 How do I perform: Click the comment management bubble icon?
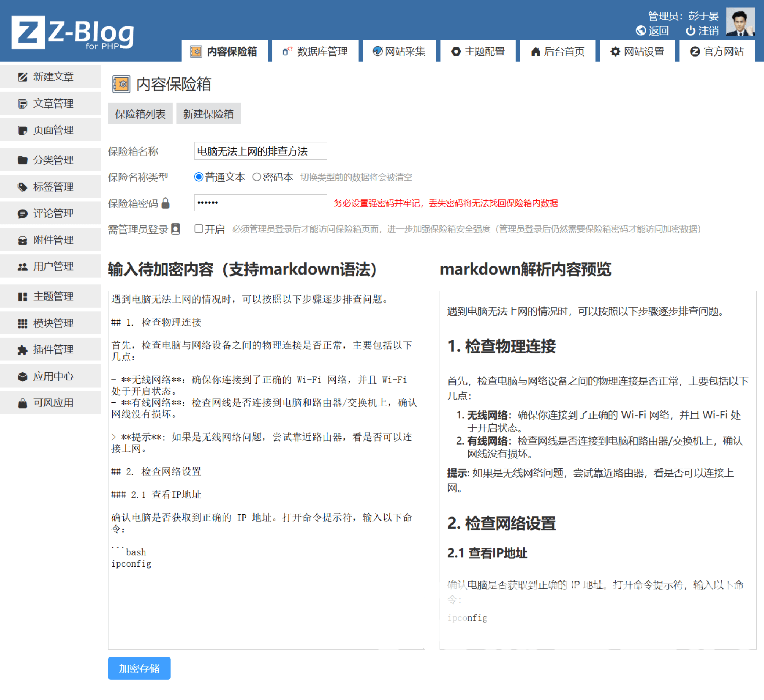22,214
